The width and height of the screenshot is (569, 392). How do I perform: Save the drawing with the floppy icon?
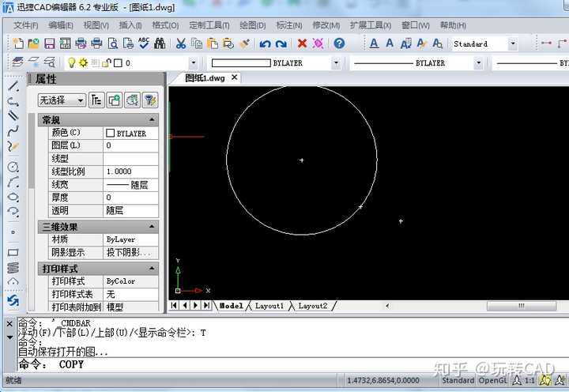click(49, 43)
